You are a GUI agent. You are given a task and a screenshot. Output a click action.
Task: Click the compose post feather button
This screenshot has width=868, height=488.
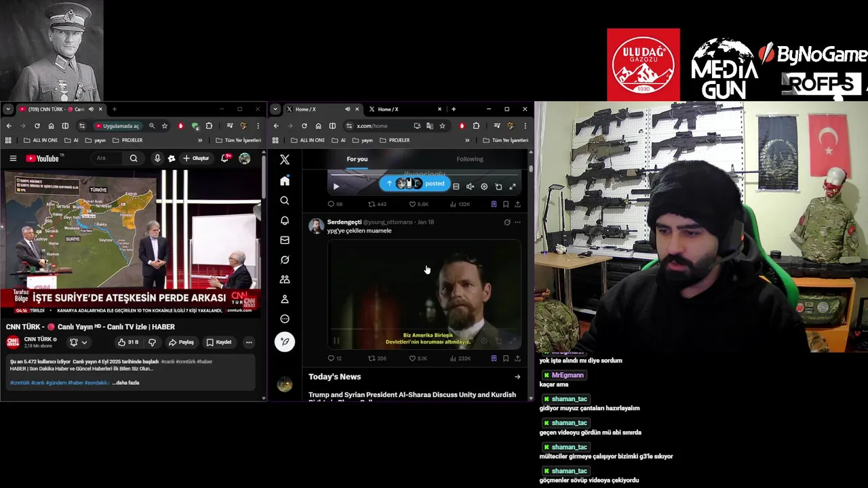click(x=285, y=342)
